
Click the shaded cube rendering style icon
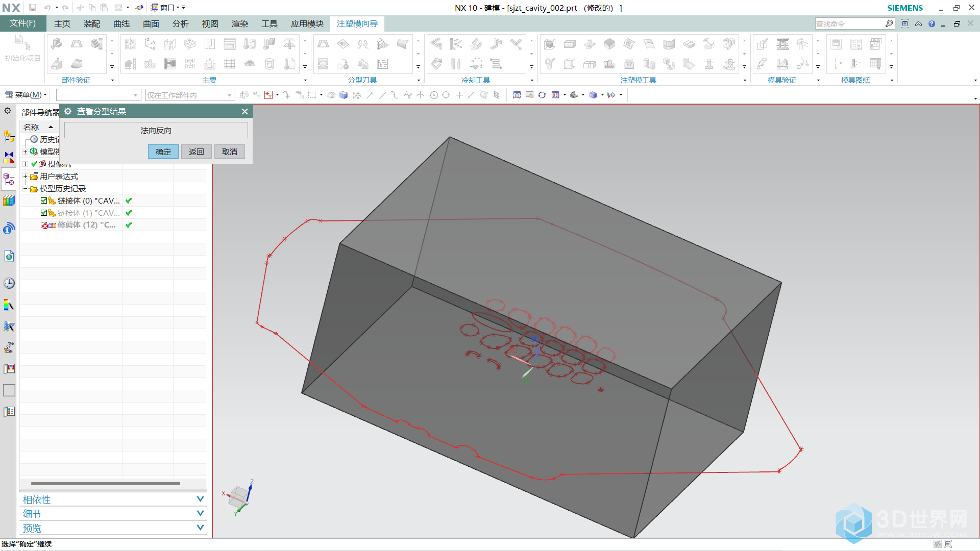point(593,95)
